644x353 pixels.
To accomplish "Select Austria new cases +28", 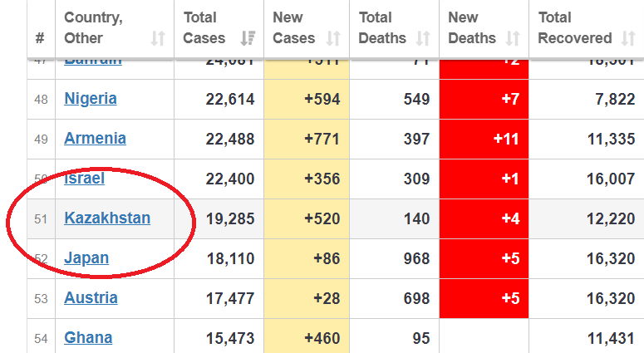I will click(327, 298).
